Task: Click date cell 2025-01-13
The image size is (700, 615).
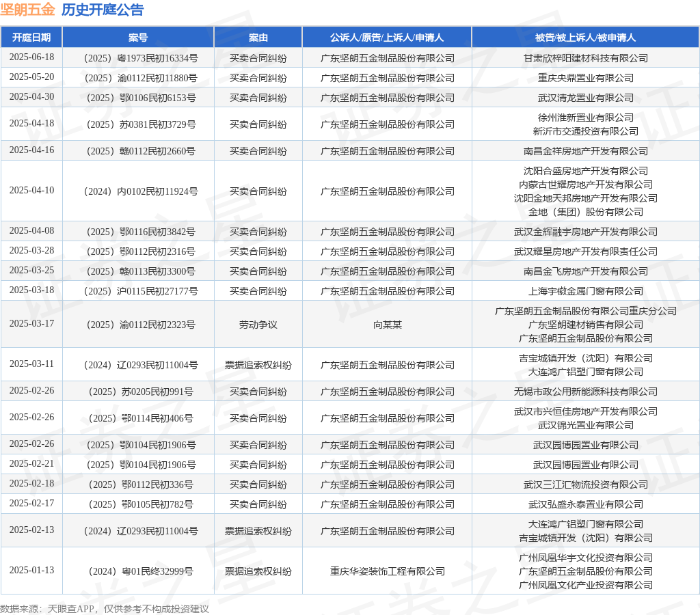Action: (31, 570)
